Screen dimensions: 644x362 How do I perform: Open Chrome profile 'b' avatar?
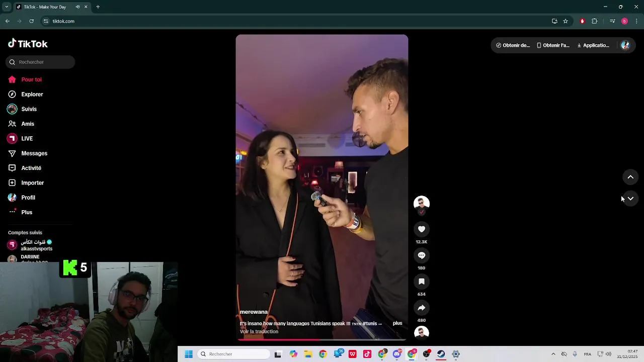[624, 21]
